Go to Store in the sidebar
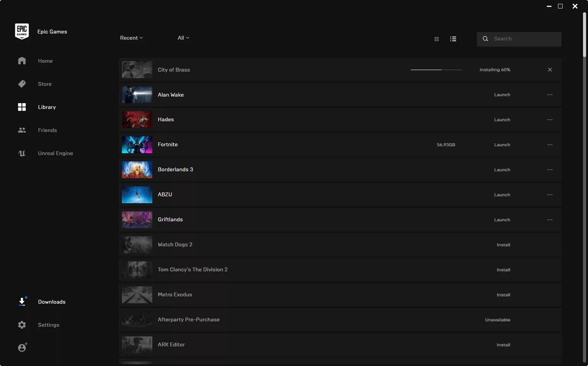The height and width of the screenshot is (366, 588). (45, 84)
